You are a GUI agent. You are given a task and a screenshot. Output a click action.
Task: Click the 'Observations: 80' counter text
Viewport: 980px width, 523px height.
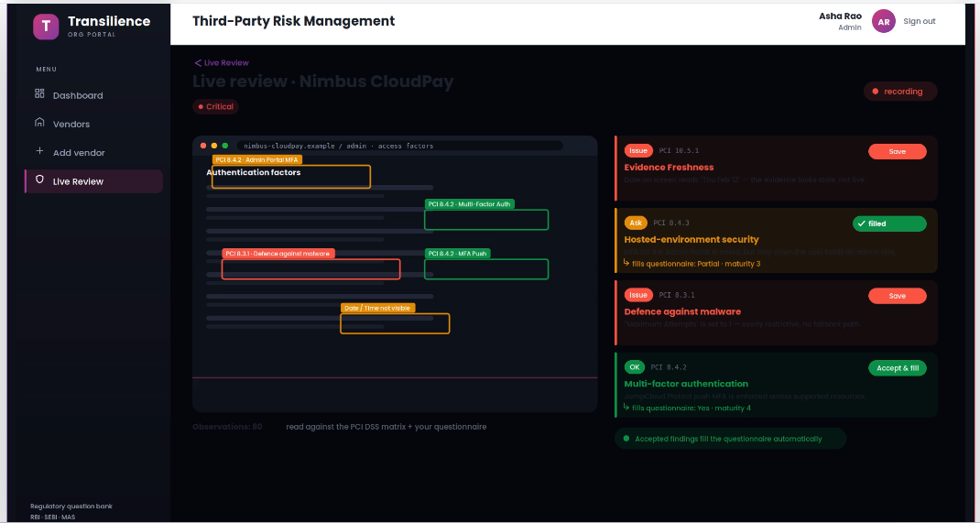click(x=227, y=427)
